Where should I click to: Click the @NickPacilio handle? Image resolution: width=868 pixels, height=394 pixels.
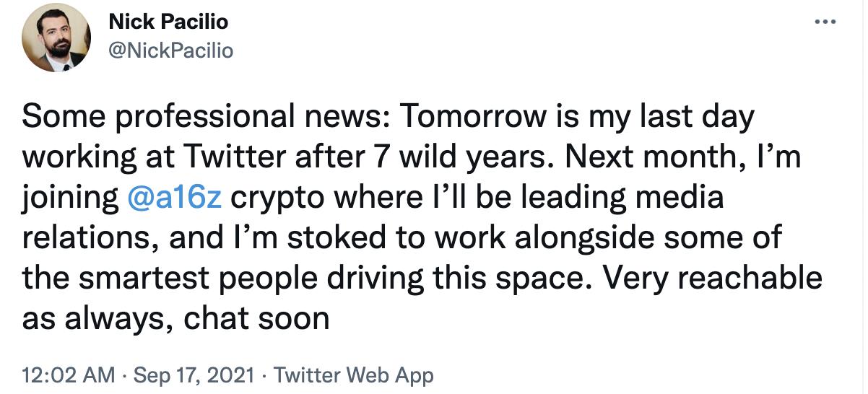click(170, 51)
